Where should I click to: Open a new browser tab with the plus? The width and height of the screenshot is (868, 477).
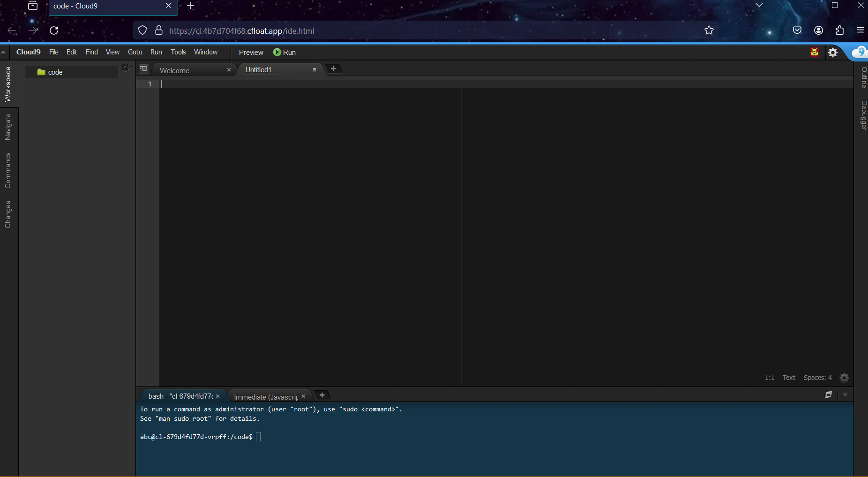pyautogui.click(x=190, y=6)
